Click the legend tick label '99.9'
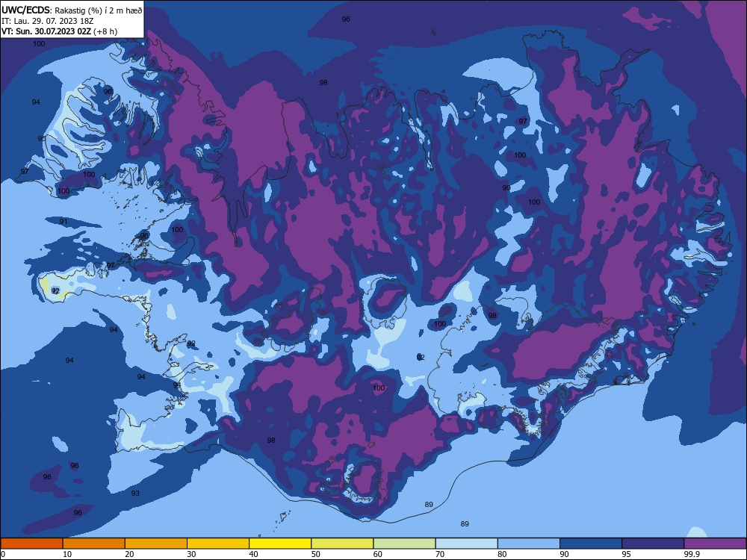 (x=692, y=554)
